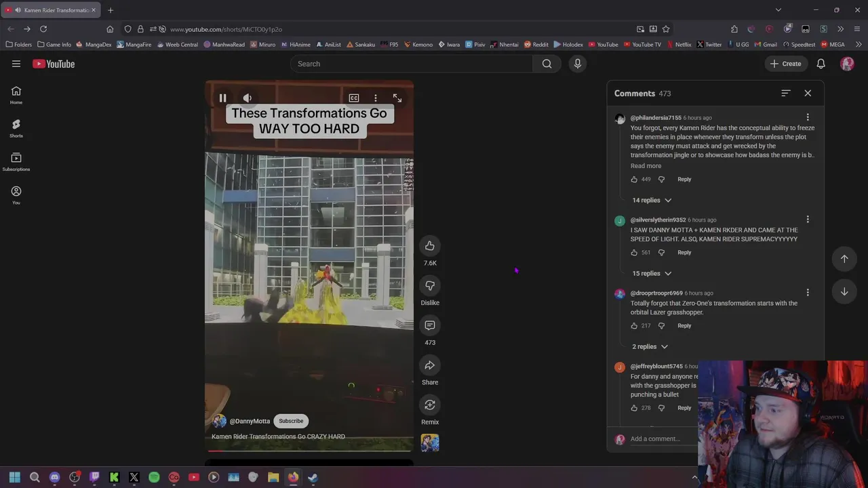
Task: Expand 15 replies under silverslytherin9352 comment
Action: tap(652, 273)
